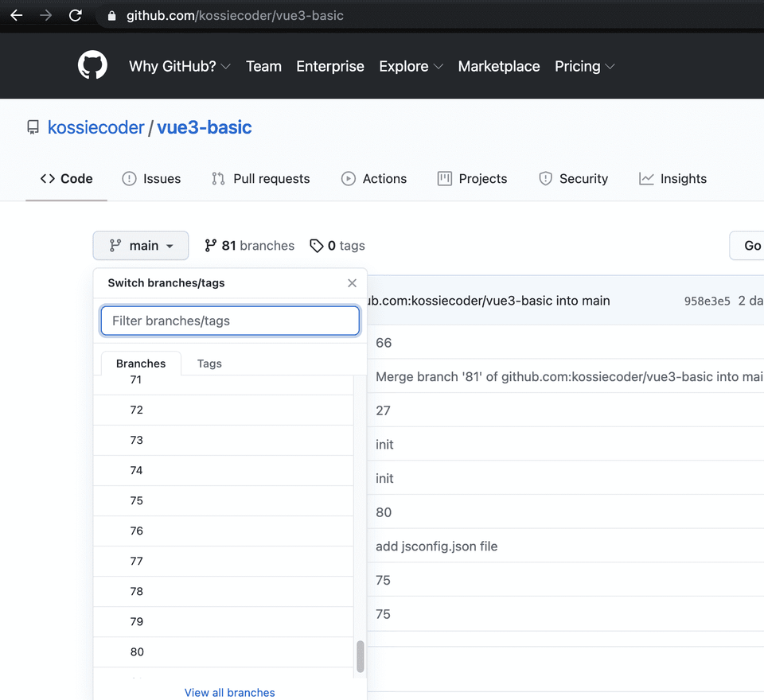Open the Insights tab
The image size is (764, 700).
(672, 179)
